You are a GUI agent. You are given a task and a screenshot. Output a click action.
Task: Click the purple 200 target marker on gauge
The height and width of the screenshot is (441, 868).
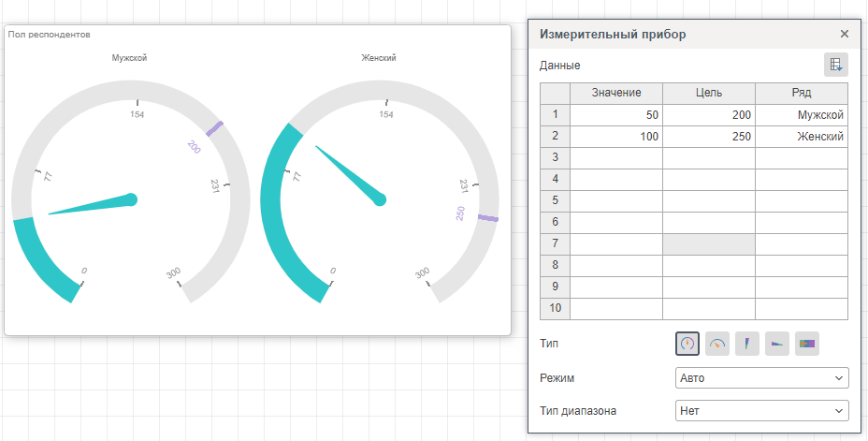214,128
